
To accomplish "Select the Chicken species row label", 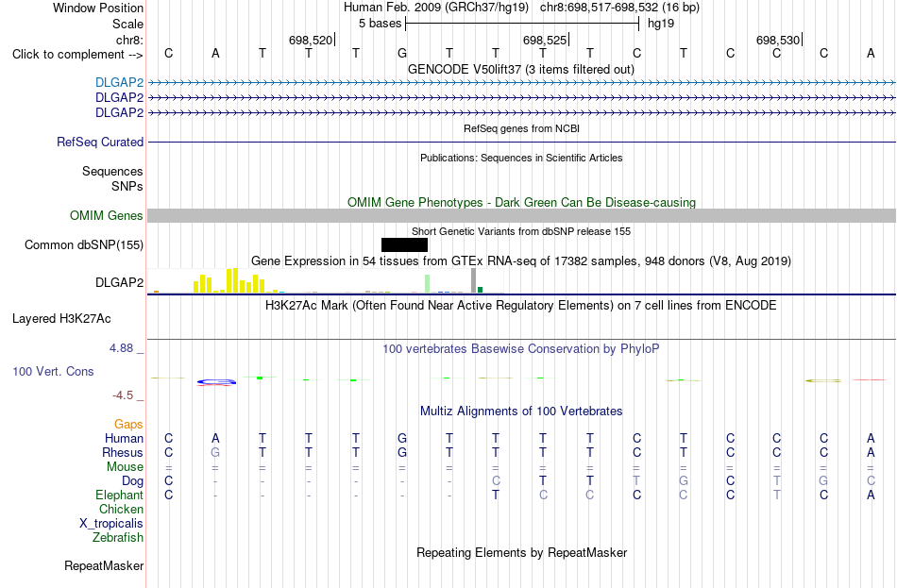I will pos(121,509).
